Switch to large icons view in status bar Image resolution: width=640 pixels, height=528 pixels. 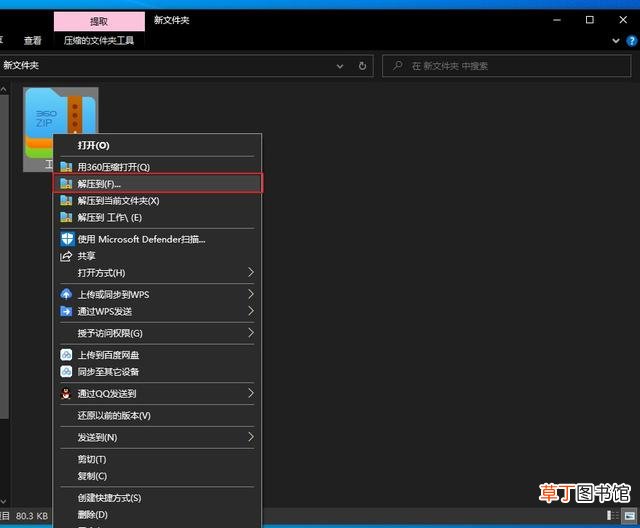[x=629, y=515]
